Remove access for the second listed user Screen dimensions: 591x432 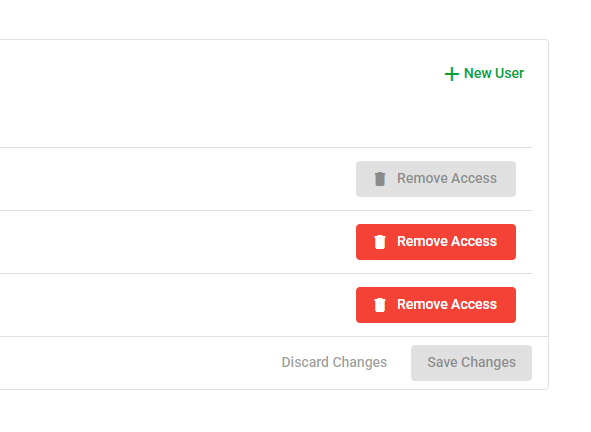[436, 242]
